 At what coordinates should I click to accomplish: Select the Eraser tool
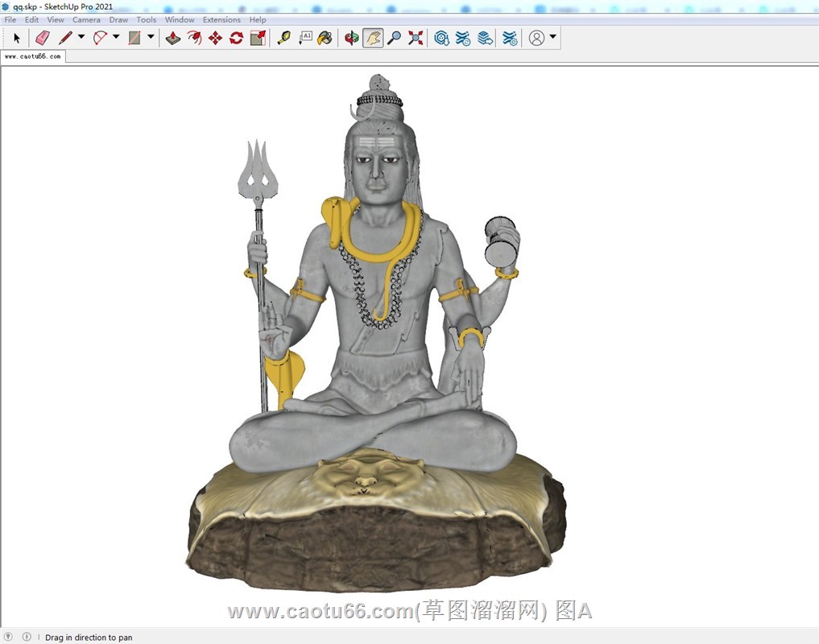coord(43,38)
